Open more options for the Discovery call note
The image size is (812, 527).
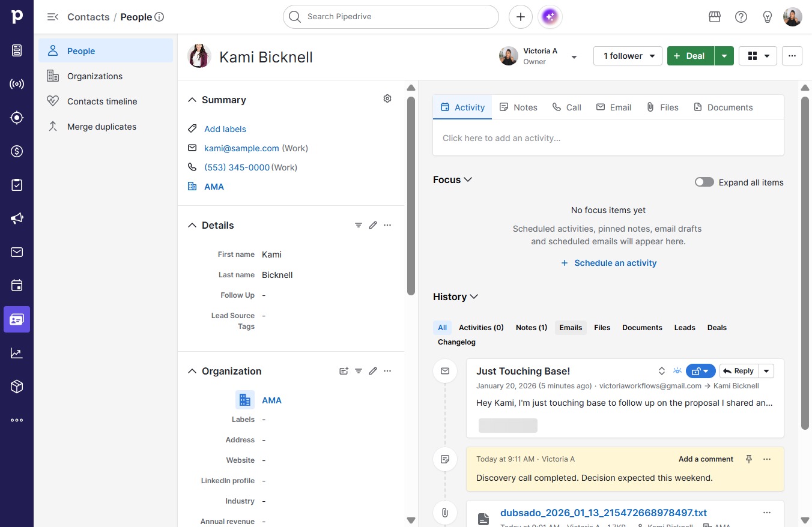tap(767, 459)
